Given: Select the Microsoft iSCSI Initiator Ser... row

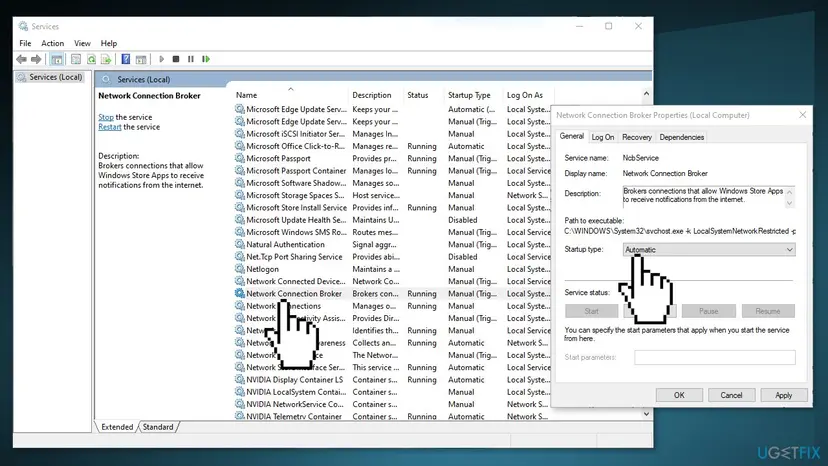Looking at the screenshot, I should tap(392, 134).
